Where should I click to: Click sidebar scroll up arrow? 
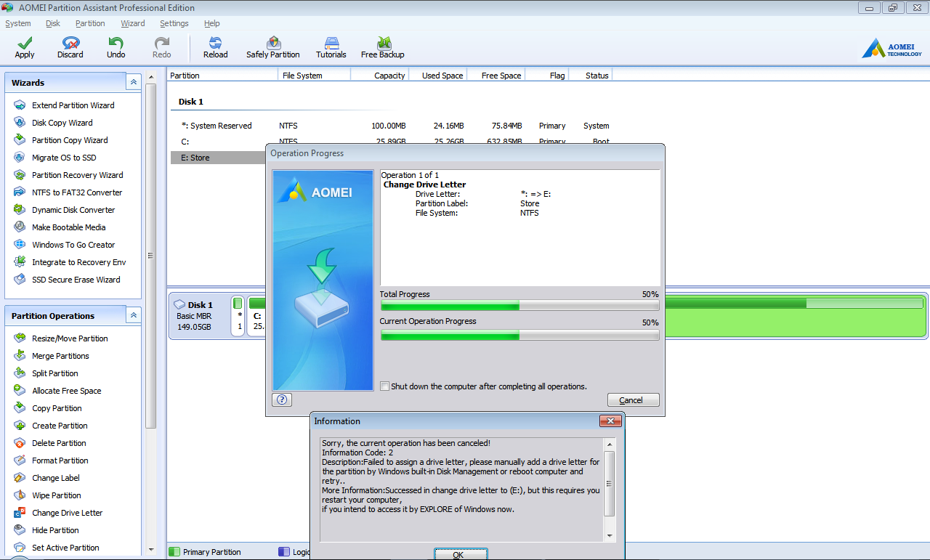[151, 77]
